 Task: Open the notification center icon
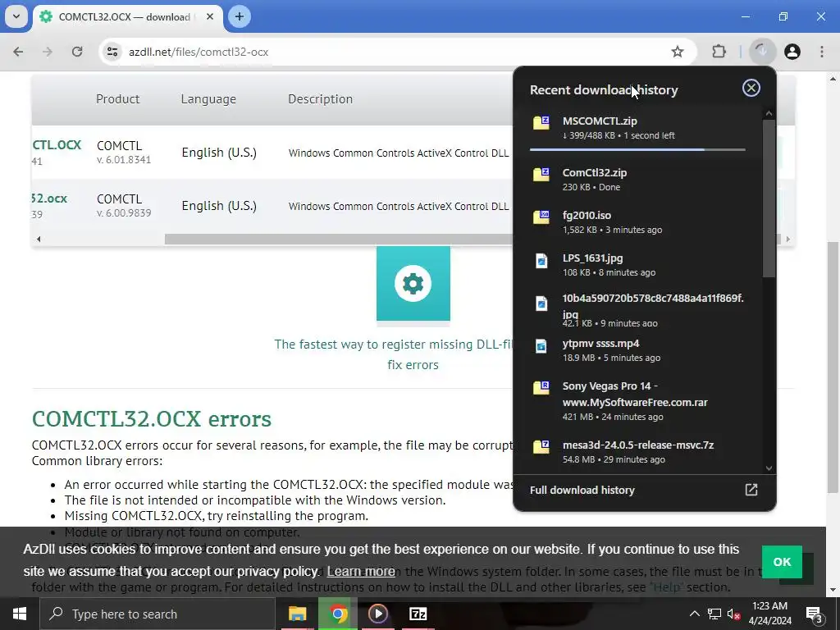(814, 614)
